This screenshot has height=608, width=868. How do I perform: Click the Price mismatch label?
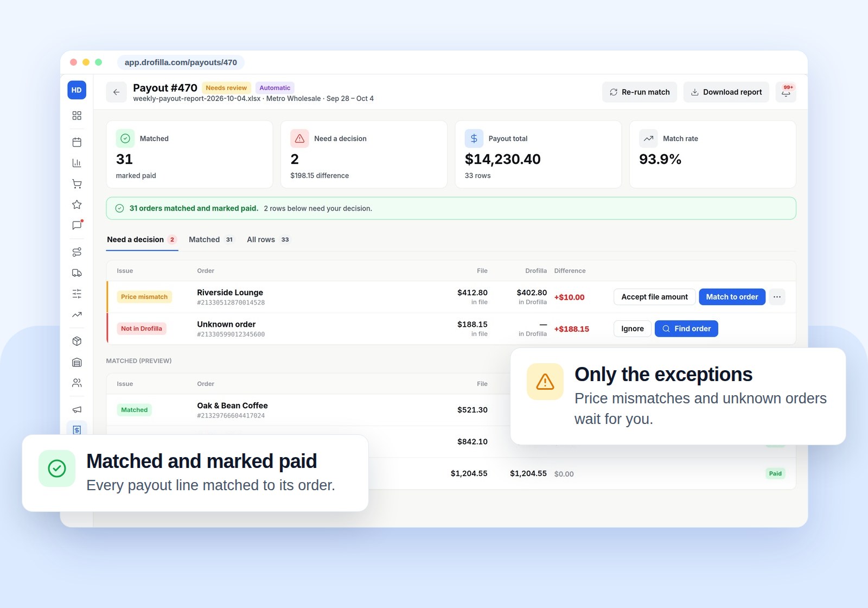(144, 297)
